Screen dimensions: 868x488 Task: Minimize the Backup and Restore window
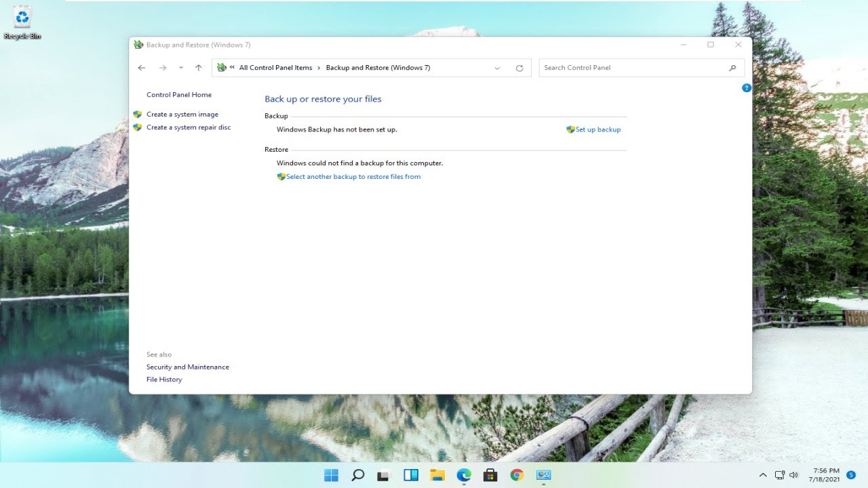pos(684,45)
